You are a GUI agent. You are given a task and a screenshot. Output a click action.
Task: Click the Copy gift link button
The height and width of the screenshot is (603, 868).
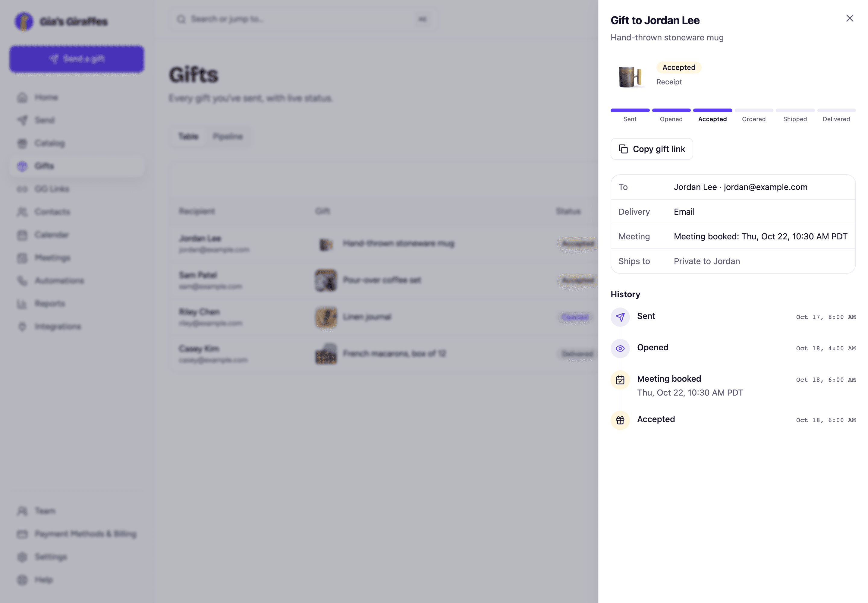pyautogui.click(x=652, y=149)
